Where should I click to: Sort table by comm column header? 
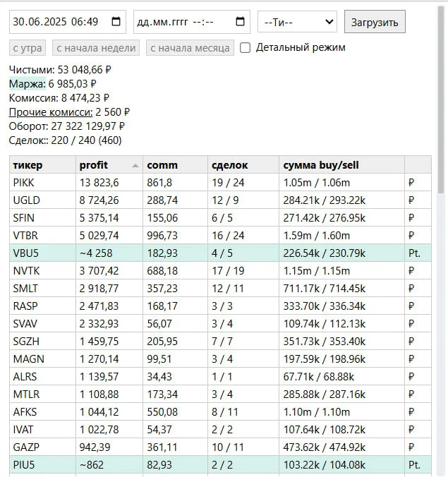pyautogui.click(x=175, y=165)
